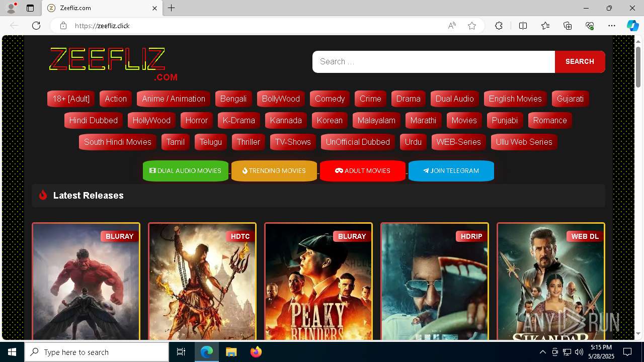Open Windows Start menu
Screen dimensions: 644x362
[x=12, y=352]
